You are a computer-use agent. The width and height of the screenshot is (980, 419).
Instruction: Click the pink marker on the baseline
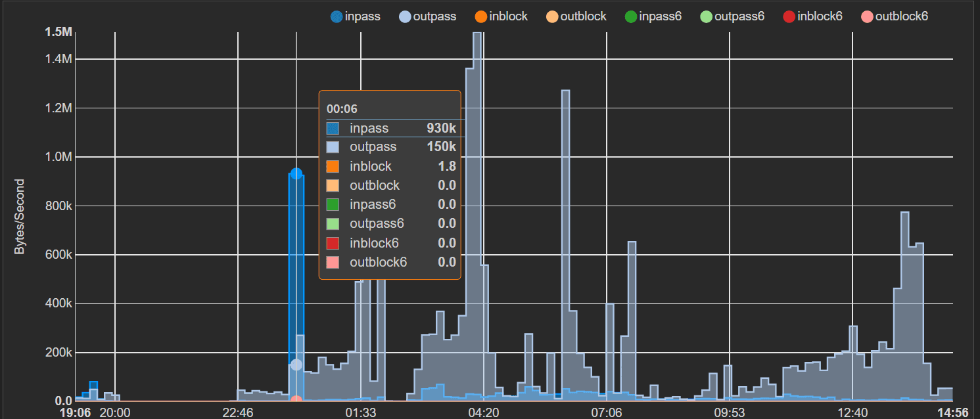point(296,400)
